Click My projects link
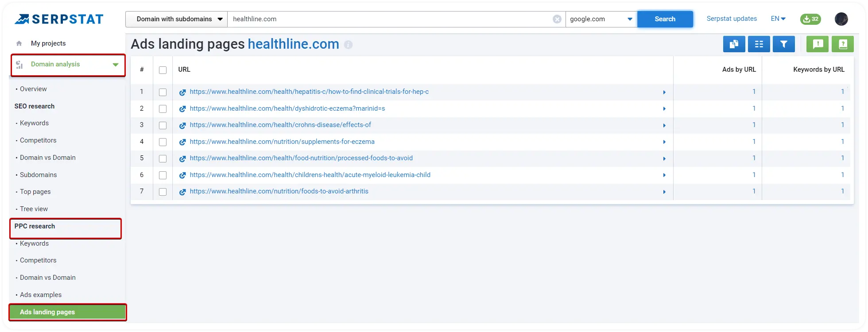Viewport: 868px width, 332px height. pyautogui.click(x=48, y=43)
